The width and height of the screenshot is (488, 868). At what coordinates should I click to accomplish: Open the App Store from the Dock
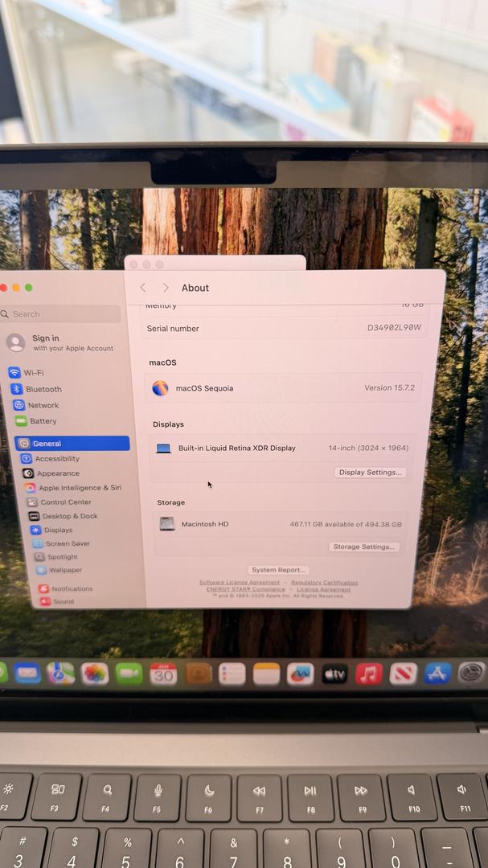click(x=437, y=674)
